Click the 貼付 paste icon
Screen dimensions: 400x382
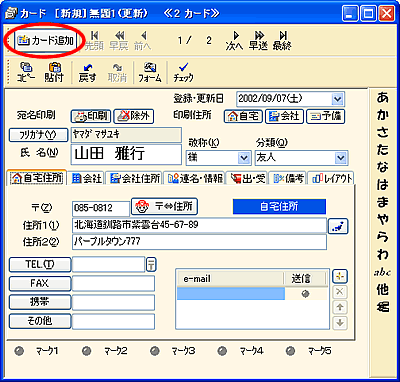[x=54, y=72]
